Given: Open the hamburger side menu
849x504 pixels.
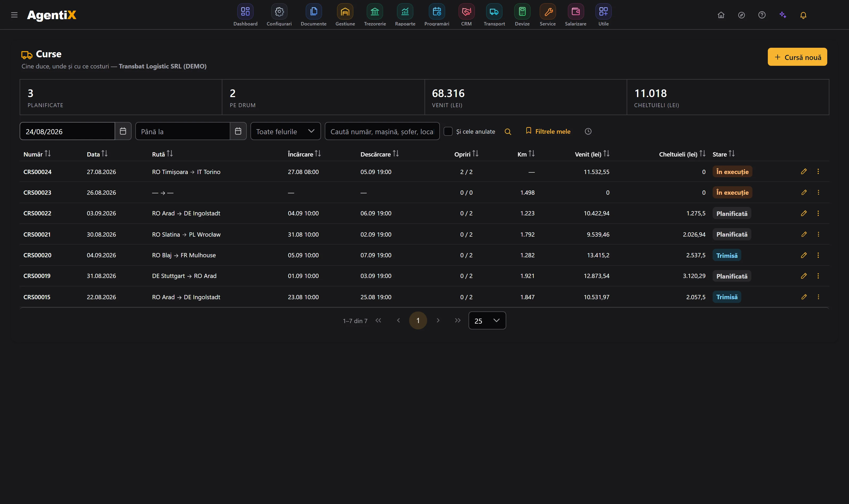Looking at the screenshot, I should 14,15.
